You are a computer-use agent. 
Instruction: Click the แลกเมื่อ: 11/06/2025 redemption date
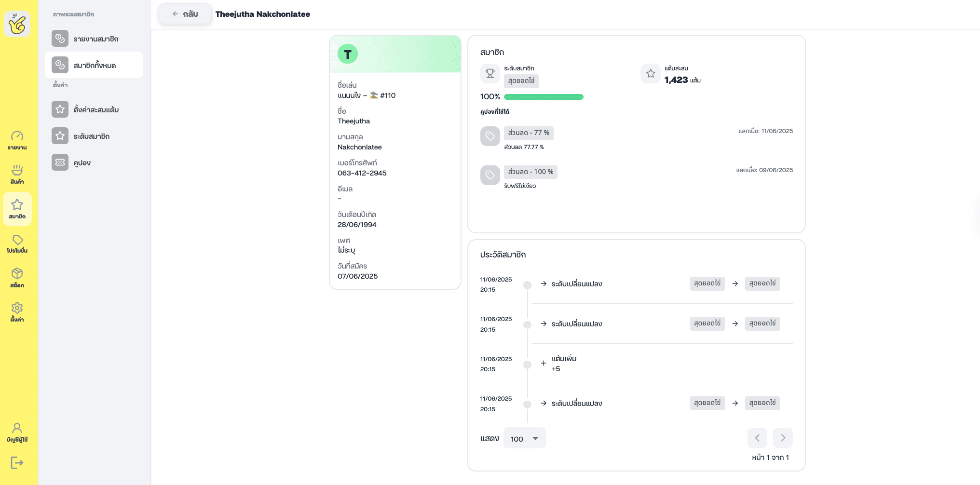(766, 131)
